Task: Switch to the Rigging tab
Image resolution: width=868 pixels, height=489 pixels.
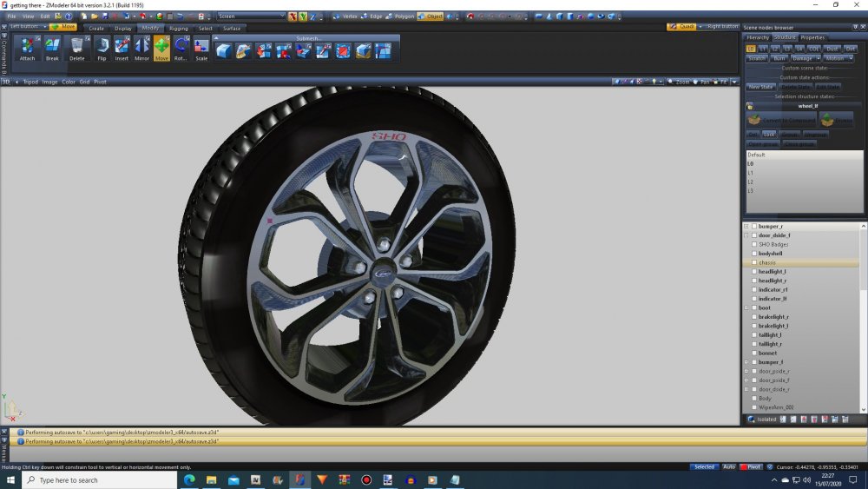Action: coord(178,28)
